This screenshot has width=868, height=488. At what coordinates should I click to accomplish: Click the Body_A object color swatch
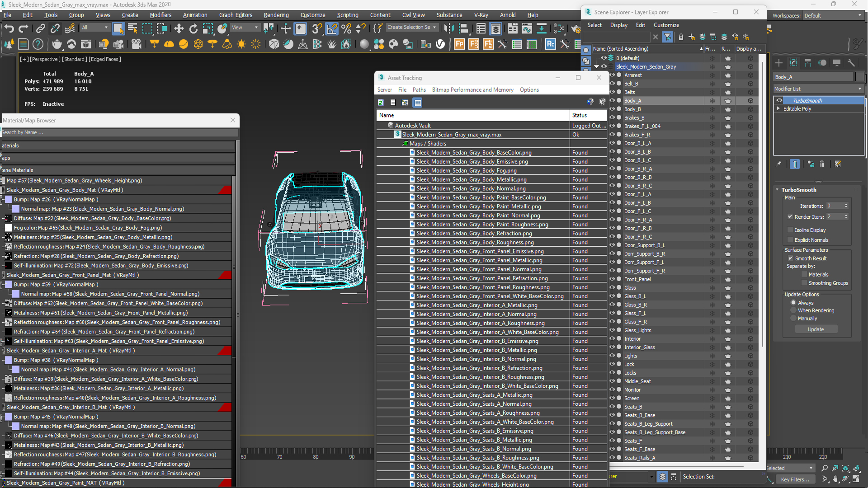coord(859,77)
